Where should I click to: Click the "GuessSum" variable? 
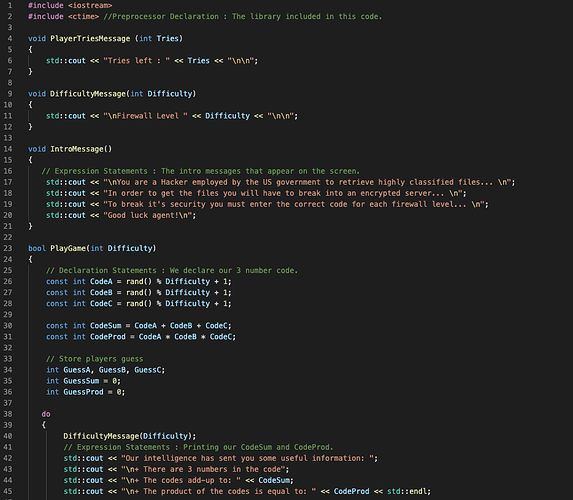tap(81, 381)
